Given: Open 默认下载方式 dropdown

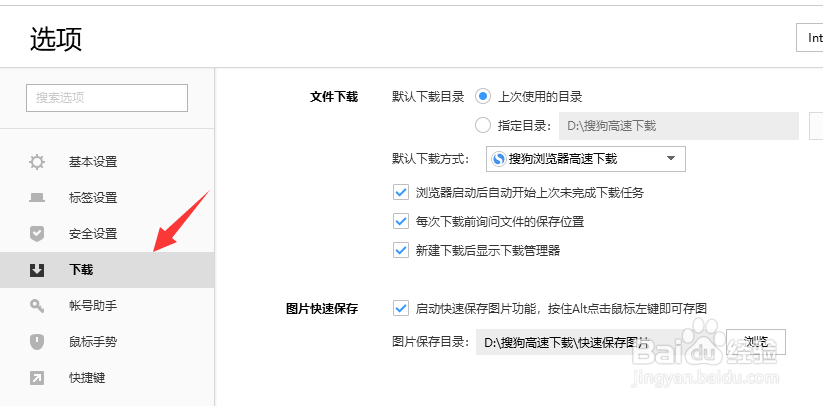Looking at the screenshot, I should (586, 159).
